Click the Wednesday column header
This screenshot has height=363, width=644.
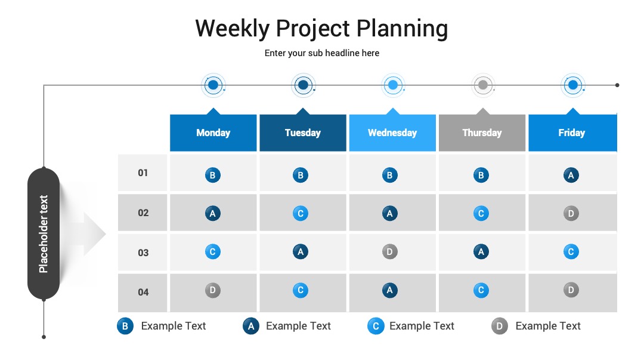[x=392, y=133]
